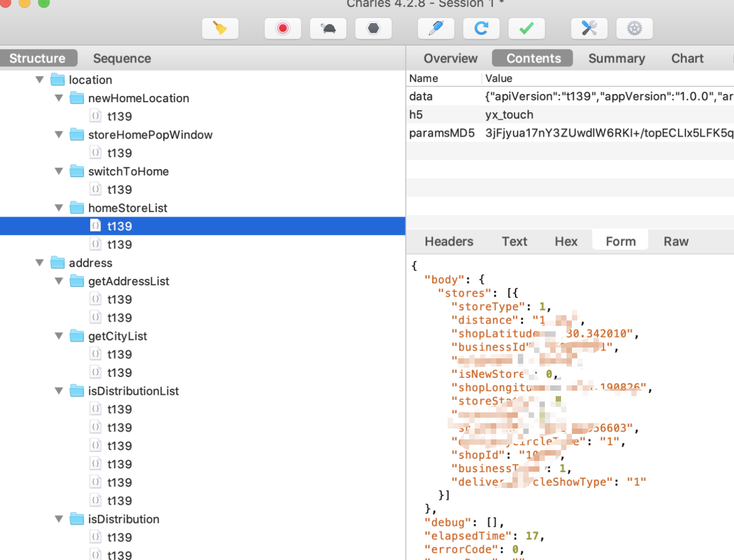This screenshot has height=560, width=734.
Task: Open Settings with the gear icon
Action: [634, 28]
